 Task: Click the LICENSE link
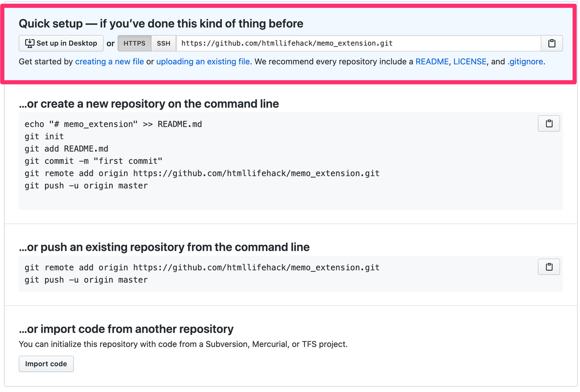pos(470,62)
